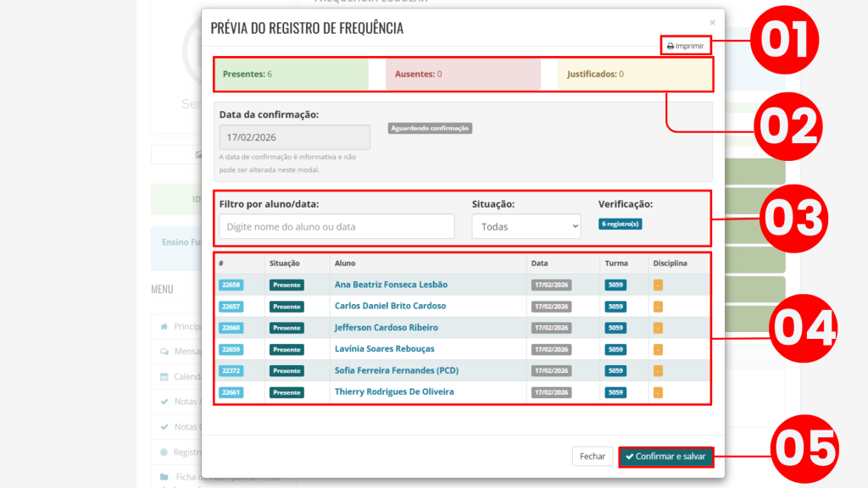Select the red Ausentes summary card
The height and width of the screenshot is (488, 868).
coord(463,75)
